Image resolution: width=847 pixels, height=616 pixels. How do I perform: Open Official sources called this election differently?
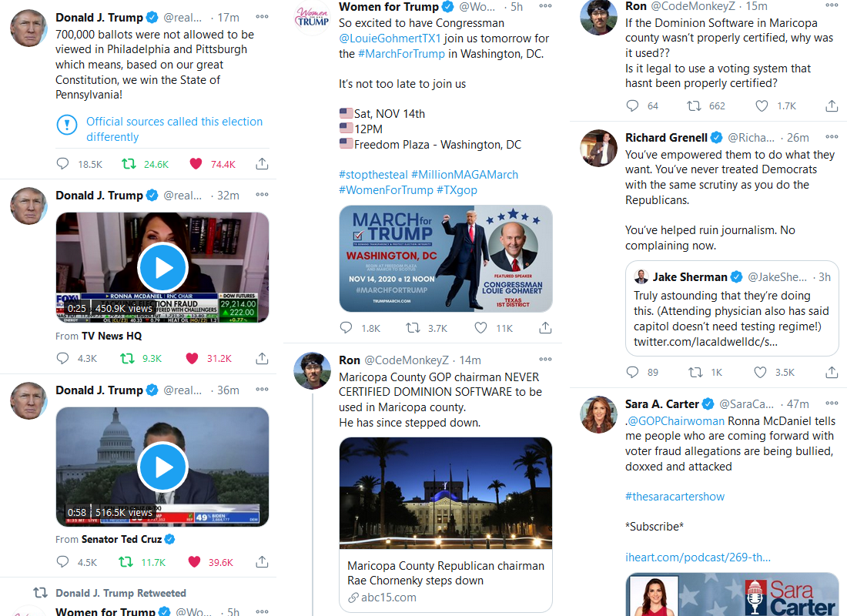[x=175, y=129]
